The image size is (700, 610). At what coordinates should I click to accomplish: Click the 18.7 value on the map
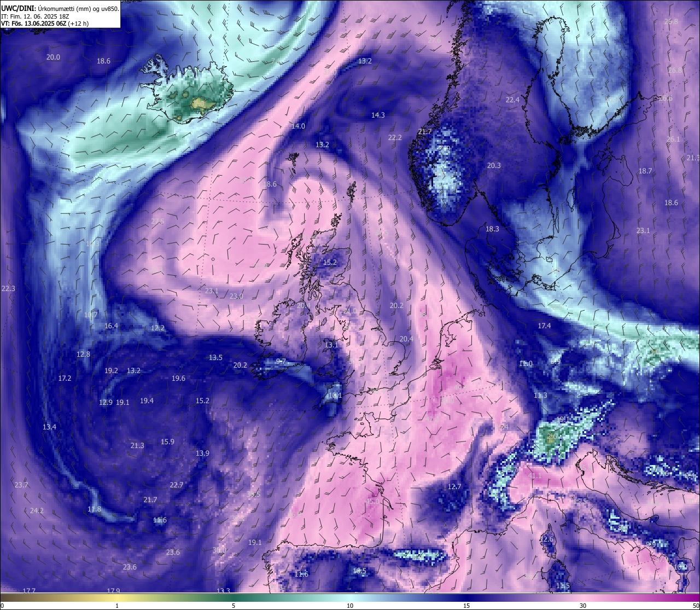[x=645, y=171]
